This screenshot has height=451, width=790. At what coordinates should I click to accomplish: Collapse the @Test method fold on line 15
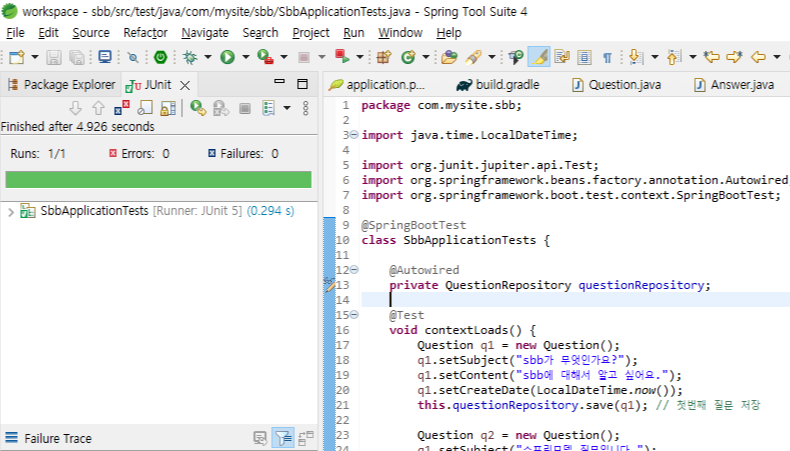pos(354,314)
